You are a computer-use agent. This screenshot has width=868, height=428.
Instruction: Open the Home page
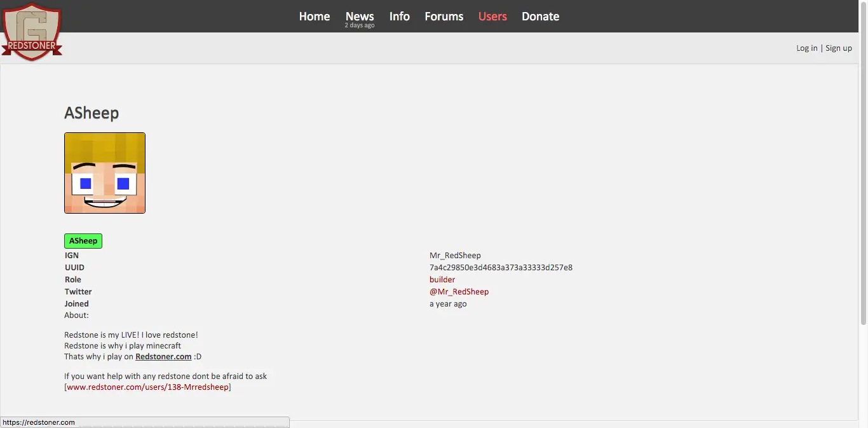315,17
